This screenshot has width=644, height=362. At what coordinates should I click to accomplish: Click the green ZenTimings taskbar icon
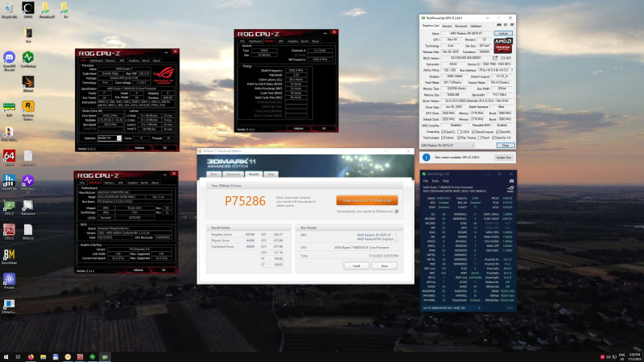coord(93,357)
